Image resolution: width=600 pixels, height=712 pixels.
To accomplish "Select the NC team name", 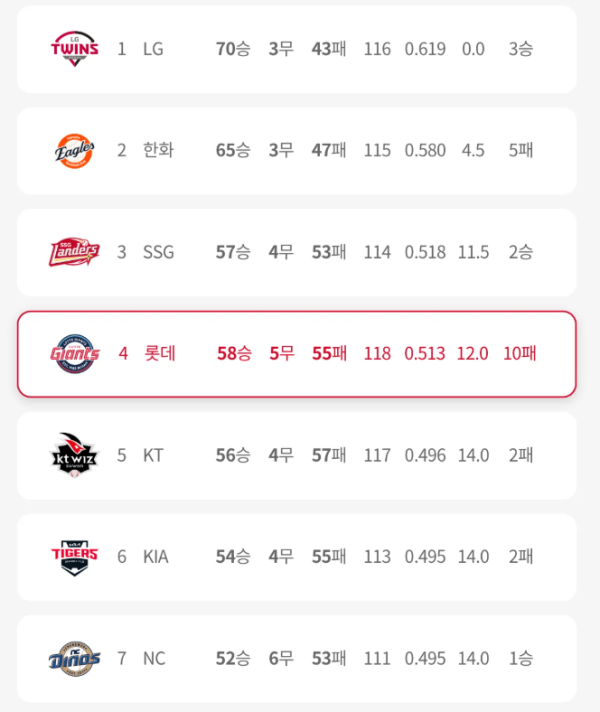I will coord(154,658).
